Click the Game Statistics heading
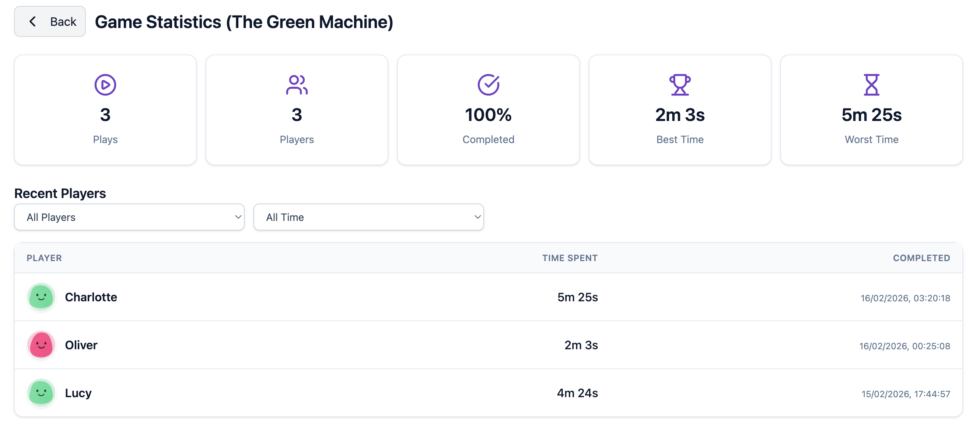Screen dimensions: 980x430 245,22
